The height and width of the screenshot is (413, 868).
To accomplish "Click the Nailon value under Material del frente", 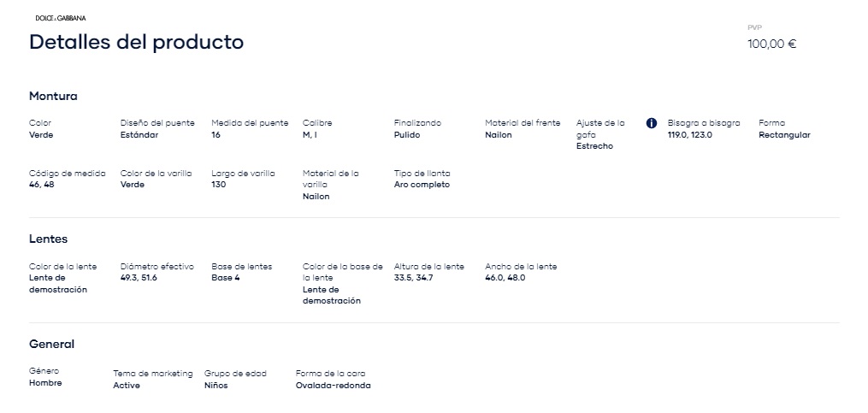I will [x=499, y=135].
